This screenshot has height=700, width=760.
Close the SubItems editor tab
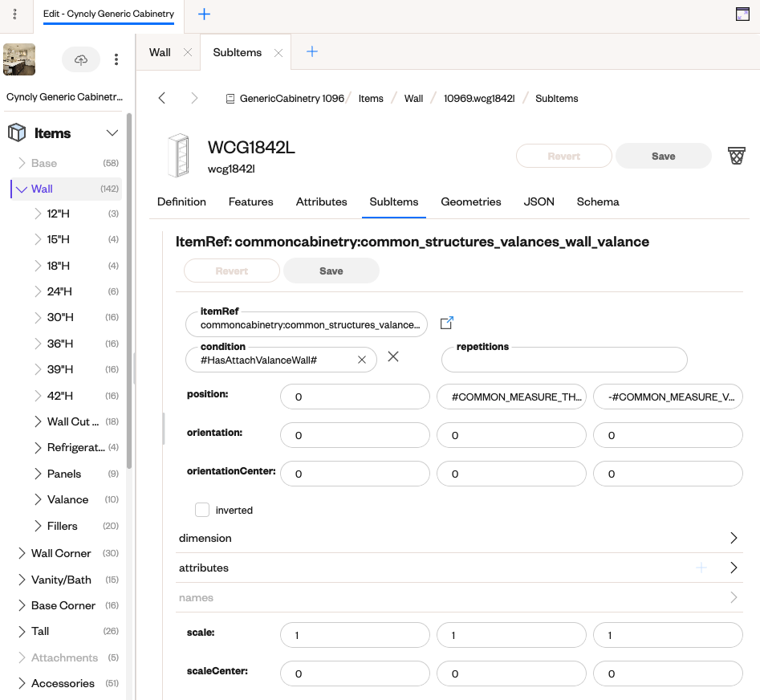tap(278, 53)
